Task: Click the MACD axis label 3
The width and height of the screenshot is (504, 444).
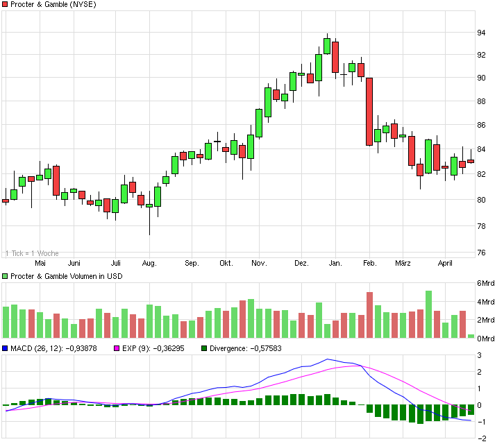Action: (480, 355)
